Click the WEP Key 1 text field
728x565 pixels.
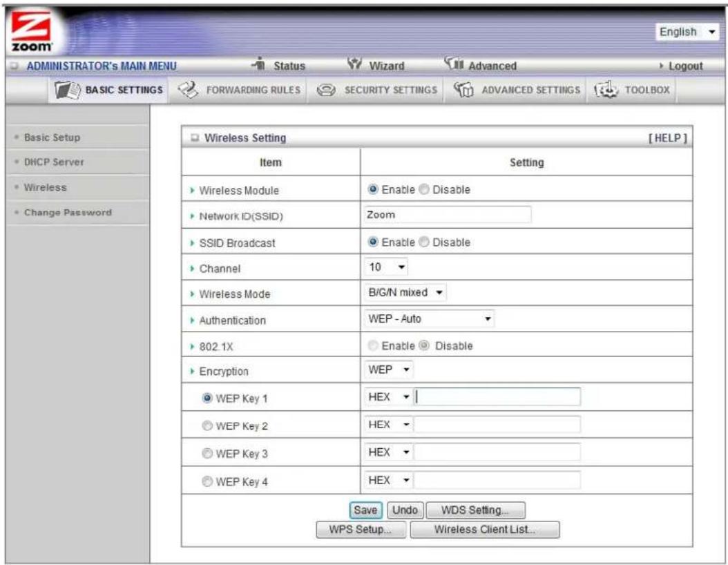pyautogui.click(x=497, y=397)
